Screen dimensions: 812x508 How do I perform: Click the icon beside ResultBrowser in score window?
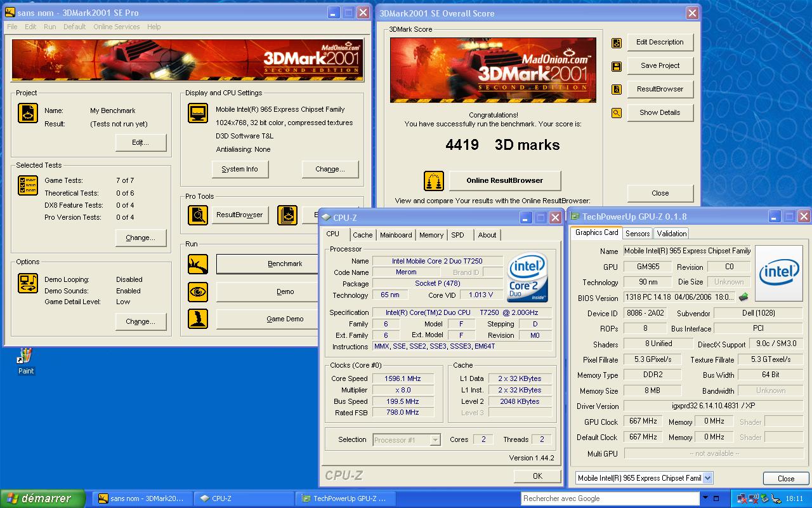click(616, 90)
